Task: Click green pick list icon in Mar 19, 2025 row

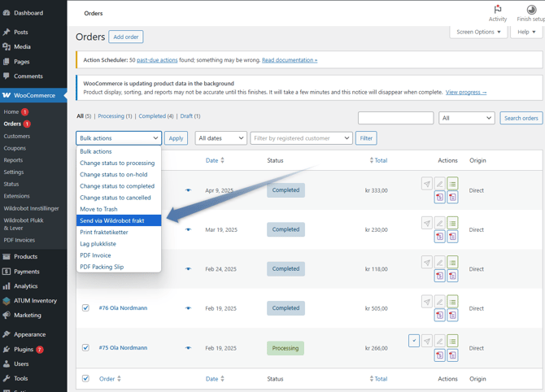Action: [452, 223]
